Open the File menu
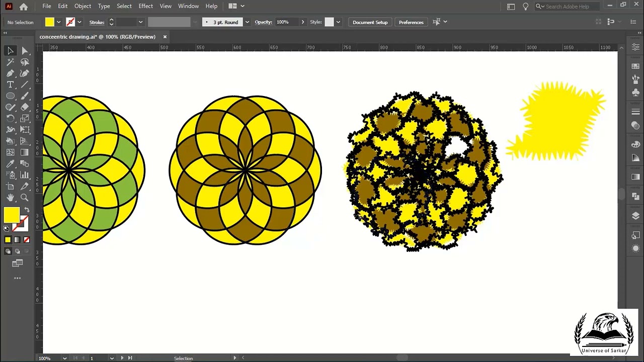The width and height of the screenshot is (644, 362). pos(47,6)
